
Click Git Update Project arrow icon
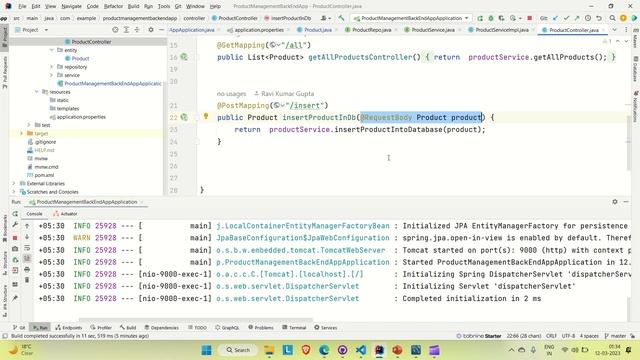(556, 18)
